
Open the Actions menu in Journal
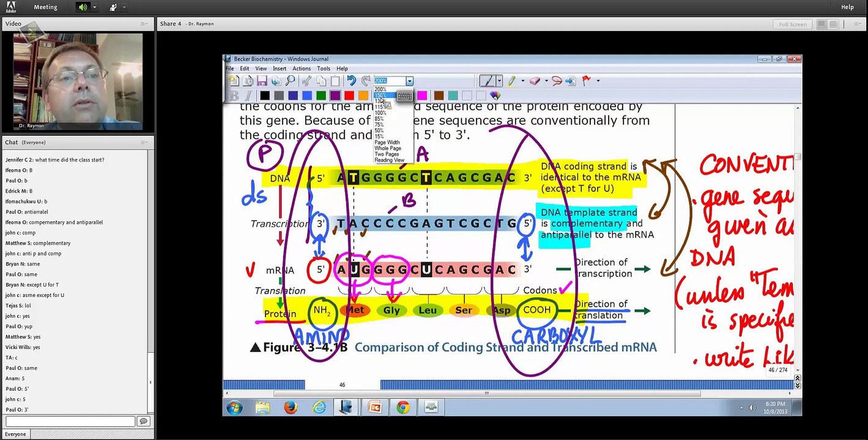pyautogui.click(x=302, y=68)
